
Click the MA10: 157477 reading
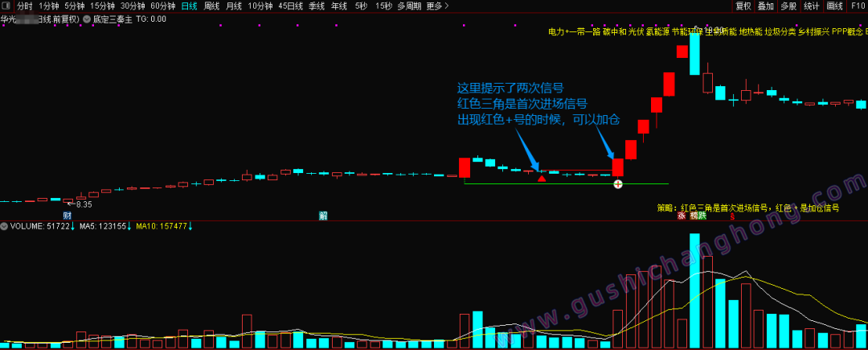coord(161,226)
